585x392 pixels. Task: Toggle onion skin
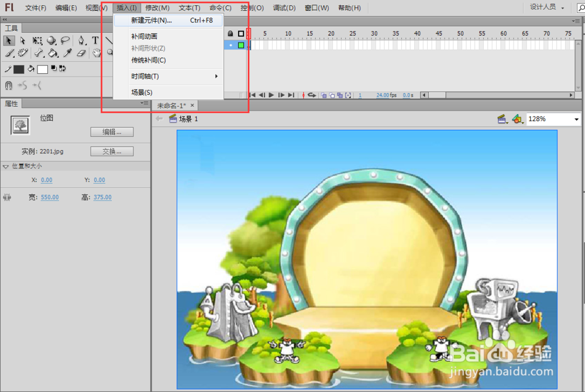click(324, 95)
